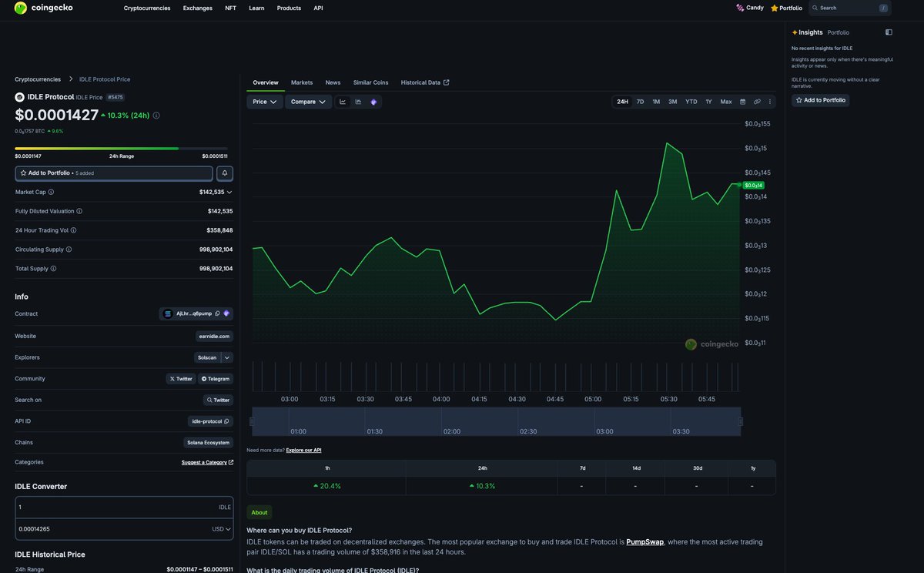Click the header Search field
The image size is (924, 573).
(850, 8)
